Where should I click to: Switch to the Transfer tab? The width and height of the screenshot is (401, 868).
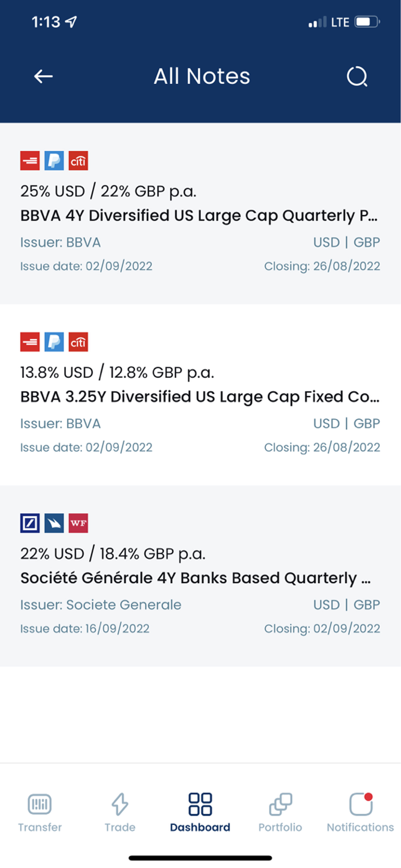pyautogui.click(x=40, y=813)
